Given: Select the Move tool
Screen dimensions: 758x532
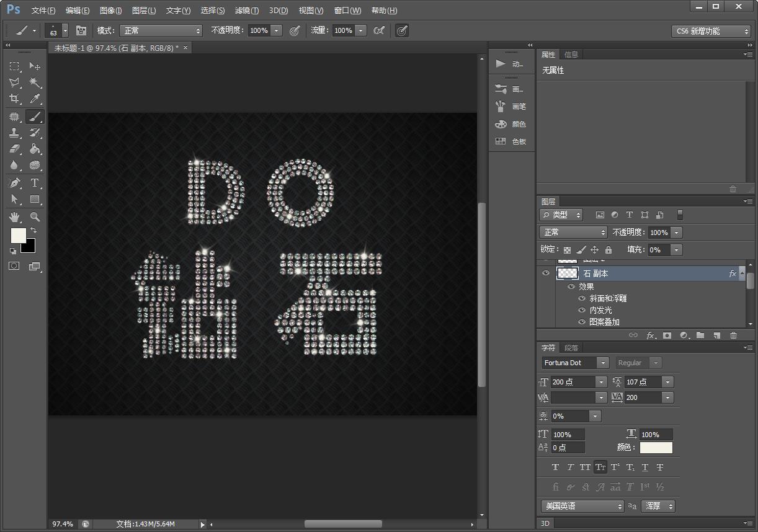Looking at the screenshot, I should click(35, 66).
